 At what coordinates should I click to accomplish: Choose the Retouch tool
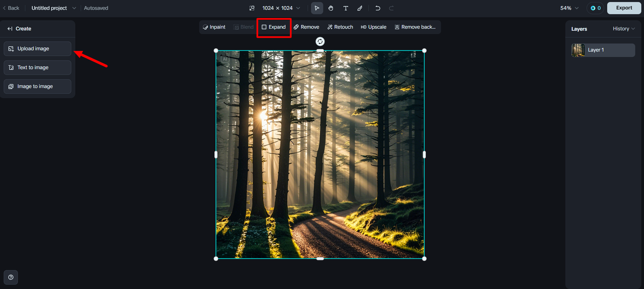coord(340,27)
